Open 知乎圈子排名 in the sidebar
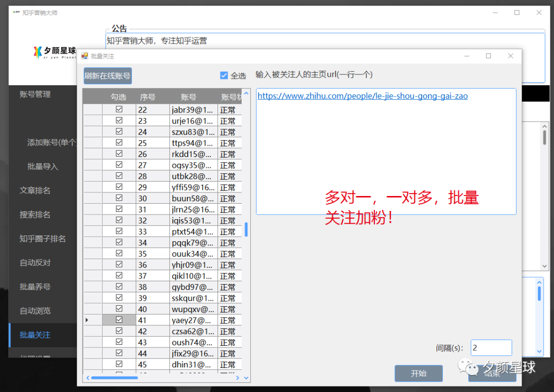Viewport: 554px width, 392px height. (43, 238)
